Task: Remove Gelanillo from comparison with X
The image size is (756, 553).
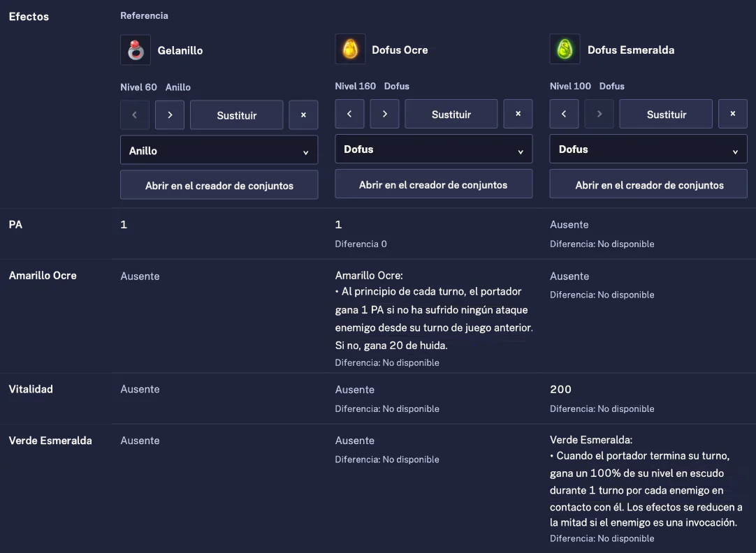Action: (x=303, y=115)
